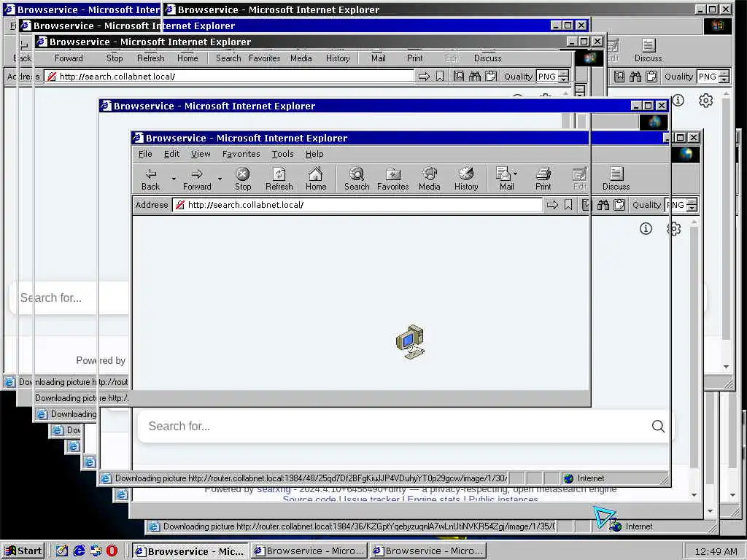Open the Edit menu in the menu bar

click(x=171, y=154)
